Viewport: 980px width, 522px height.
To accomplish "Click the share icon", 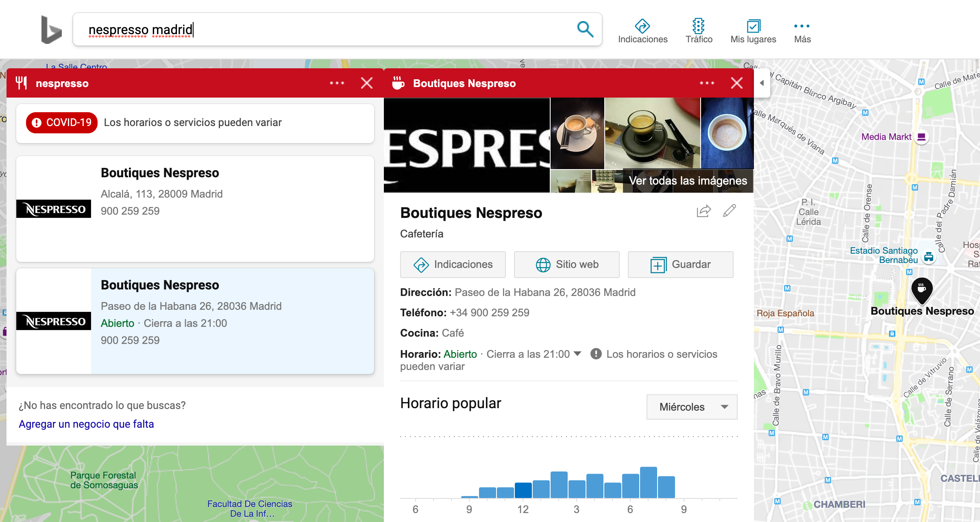I will point(703,211).
